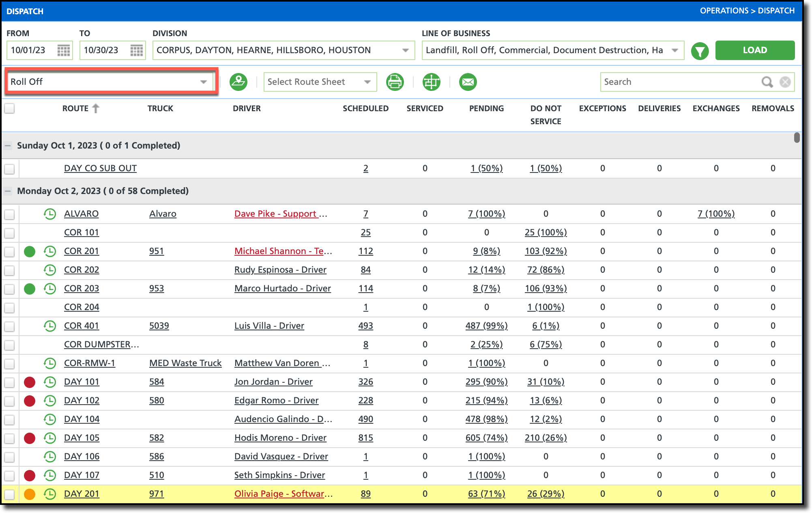The height and width of the screenshot is (513, 812).
Task: Click the green crosshair icon beside printer
Action: tap(431, 82)
